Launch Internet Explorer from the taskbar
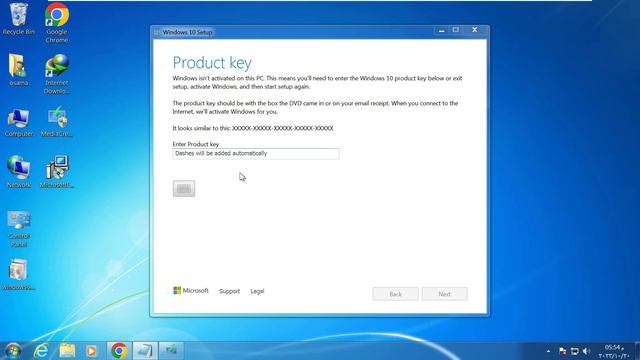The width and height of the screenshot is (640, 360). pyautogui.click(x=41, y=351)
